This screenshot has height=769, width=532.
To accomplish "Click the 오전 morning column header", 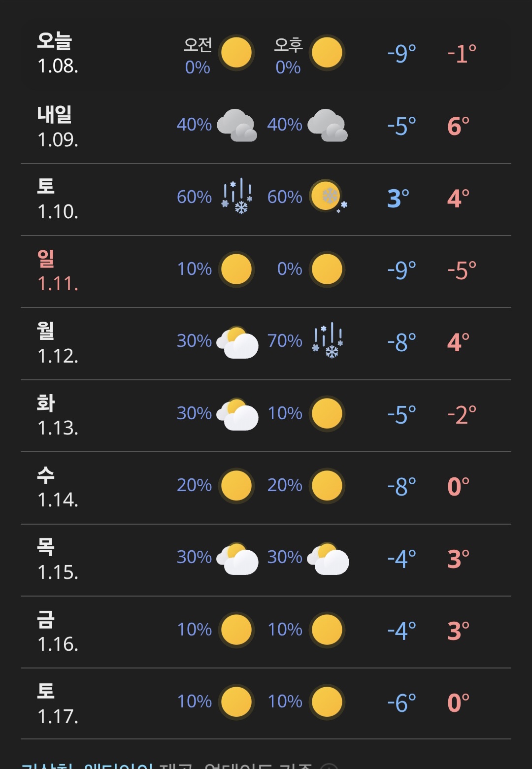I will click(x=198, y=45).
